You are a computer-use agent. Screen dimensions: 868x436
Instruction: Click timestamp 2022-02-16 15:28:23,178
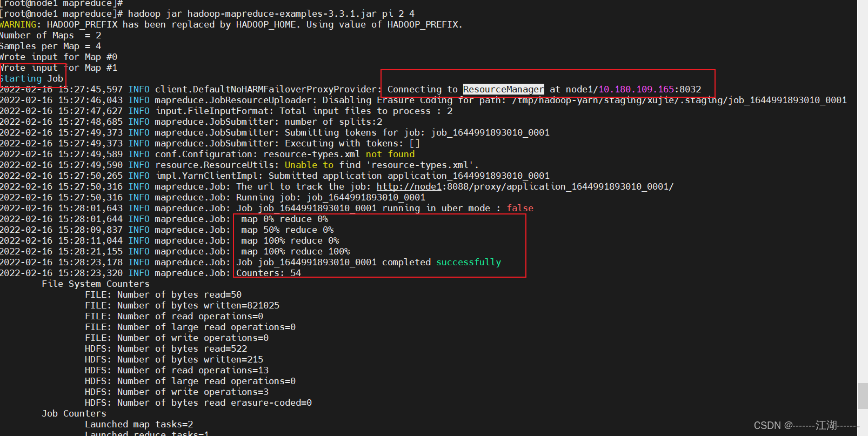pos(61,262)
